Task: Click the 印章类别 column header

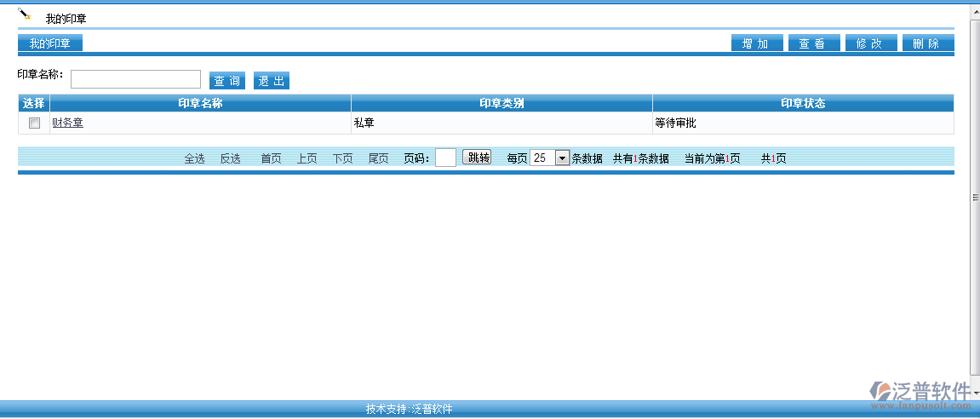Action: point(501,103)
